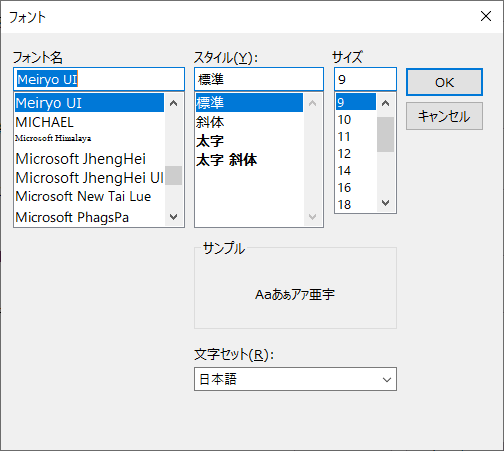Screen dimensions: 504x451
Task: Click the style list scroll-down arrow
Action: 312,217
